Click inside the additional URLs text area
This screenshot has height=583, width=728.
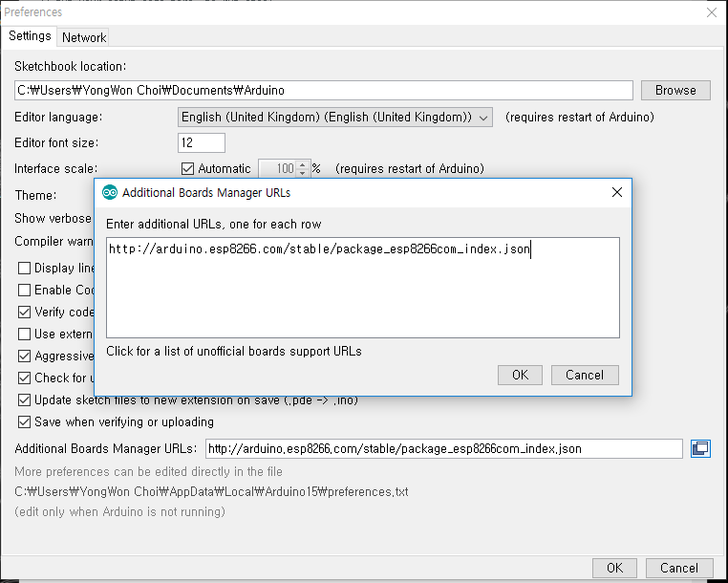362,296
